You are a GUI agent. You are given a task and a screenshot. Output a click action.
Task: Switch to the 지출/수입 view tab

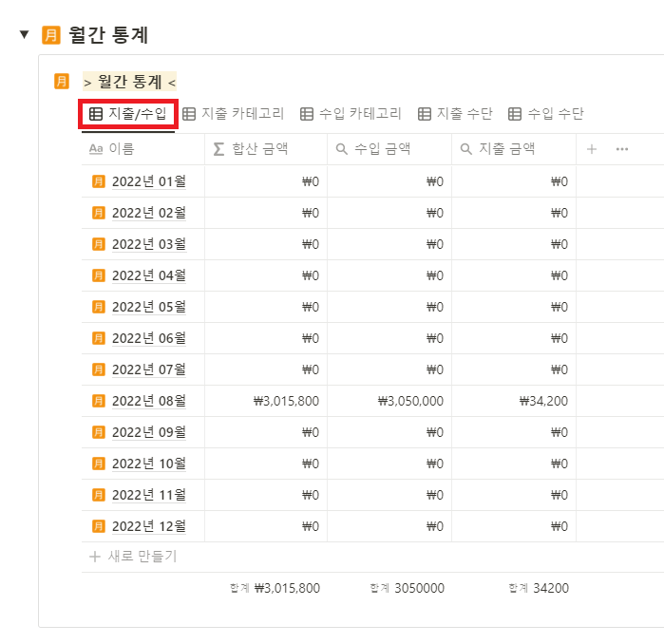point(128,113)
